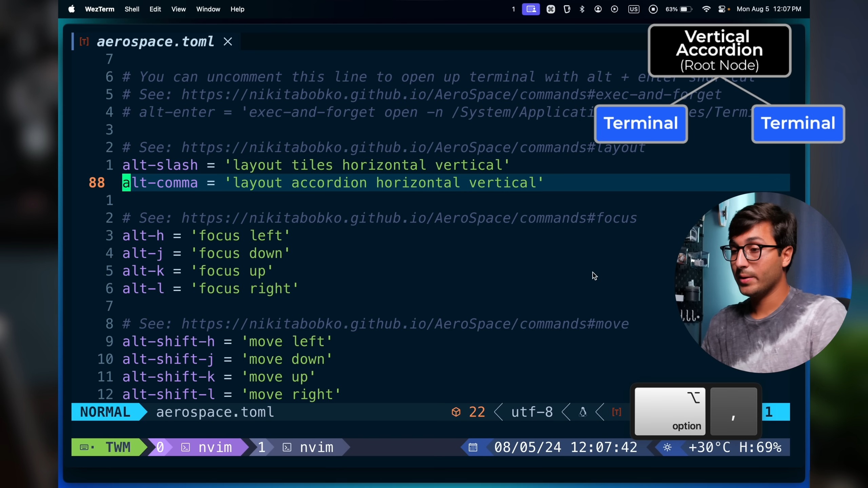Open the View menu

178,9
